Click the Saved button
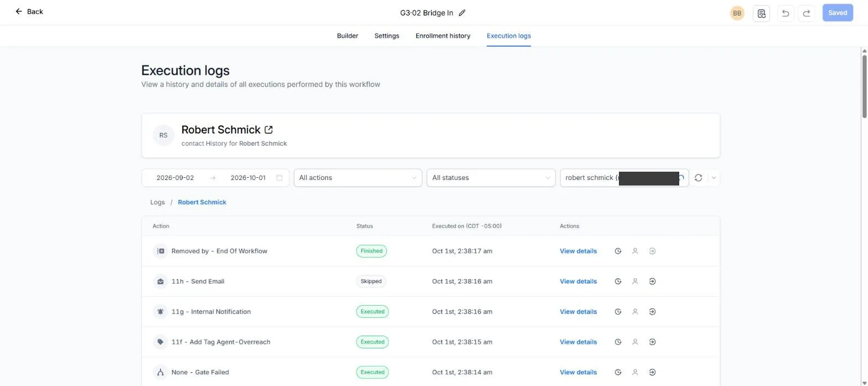868x386 pixels. pyautogui.click(x=838, y=13)
